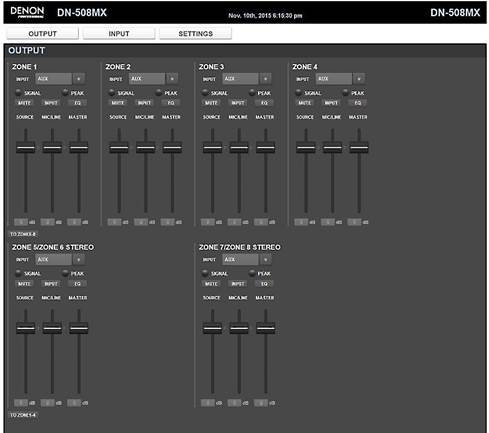Switch to the INPUT tab

coord(119,34)
